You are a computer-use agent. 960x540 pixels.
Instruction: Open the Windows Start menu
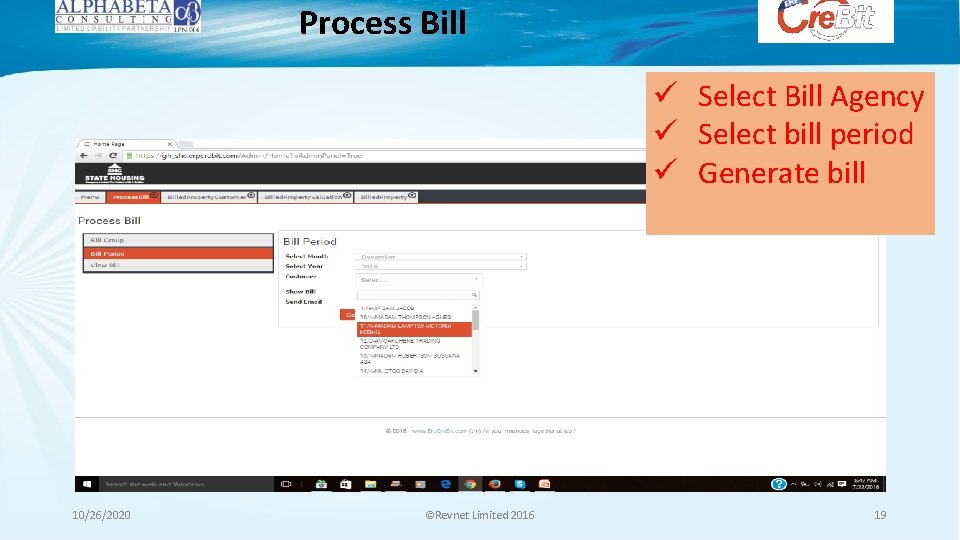tap(87, 484)
